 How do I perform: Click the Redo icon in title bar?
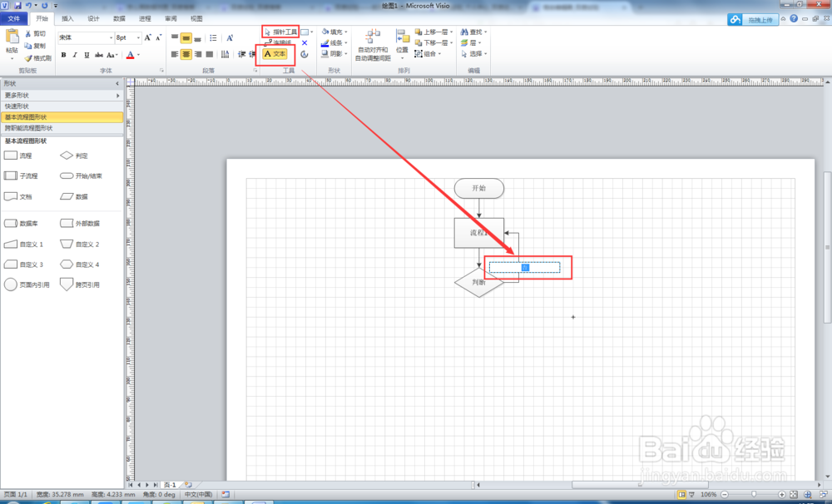click(x=45, y=5)
